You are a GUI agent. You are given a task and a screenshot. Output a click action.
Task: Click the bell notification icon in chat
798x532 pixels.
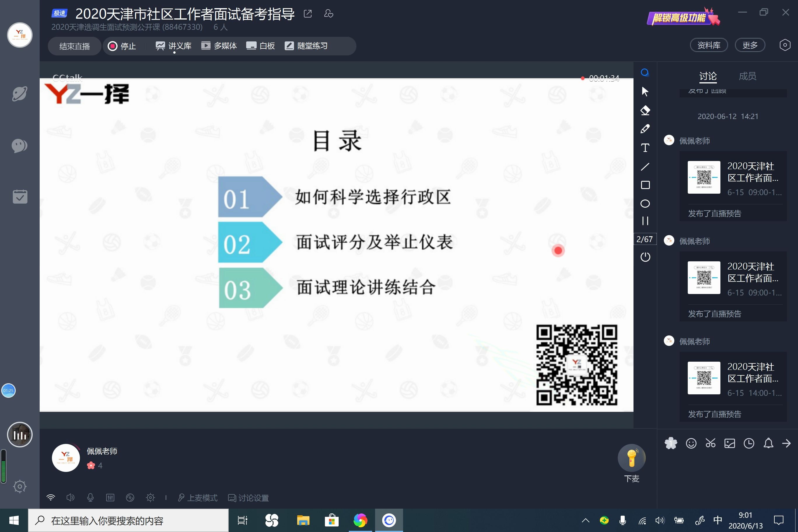[x=768, y=443]
